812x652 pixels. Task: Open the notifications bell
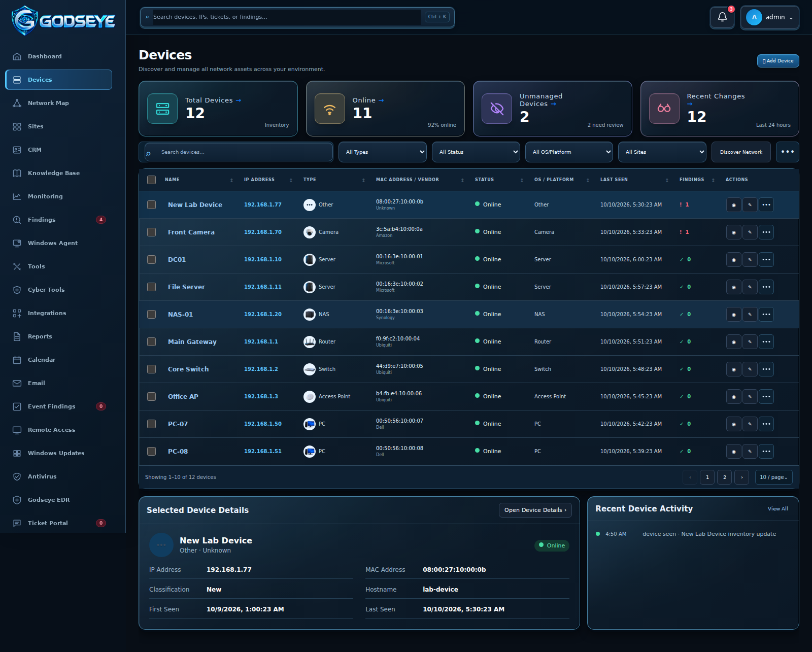pos(722,17)
